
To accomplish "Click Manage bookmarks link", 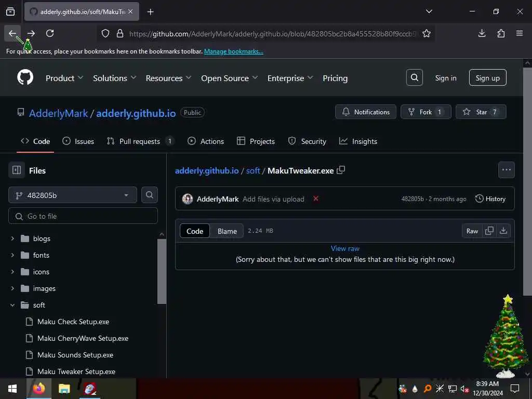I will click(x=233, y=51).
